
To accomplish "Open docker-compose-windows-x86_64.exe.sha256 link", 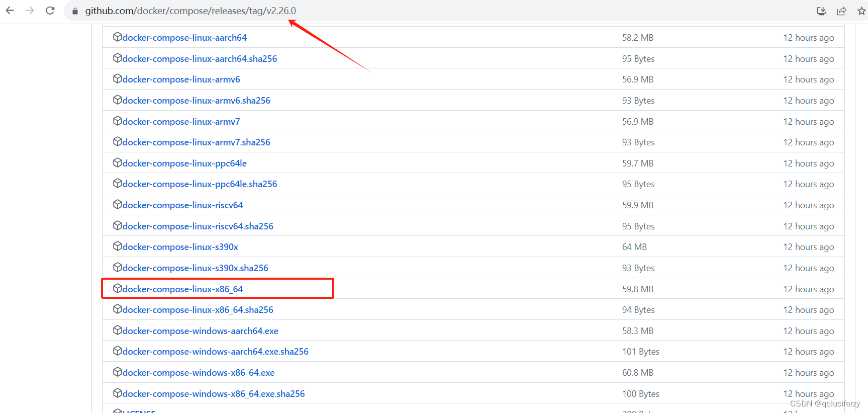I will pos(214,394).
